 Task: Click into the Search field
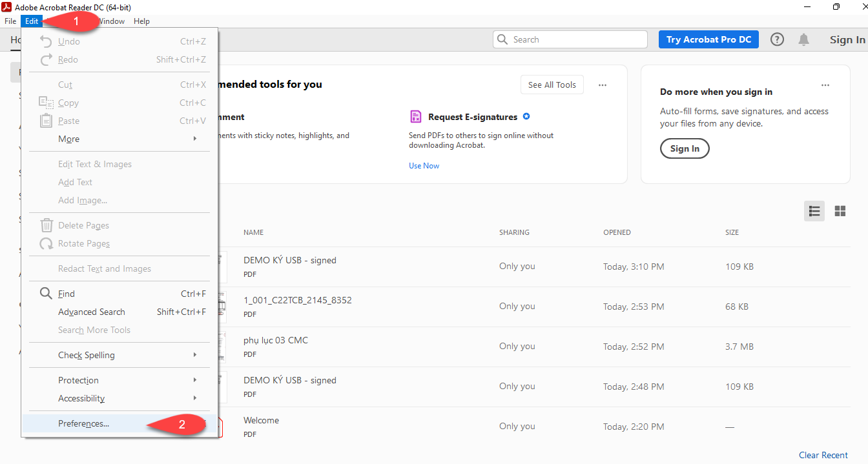(570, 39)
